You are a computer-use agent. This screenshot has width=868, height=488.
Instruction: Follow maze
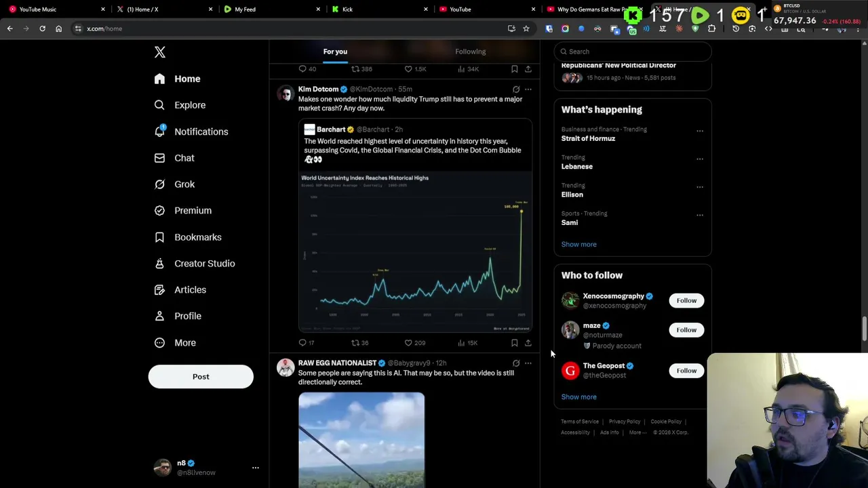pos(686,330)
